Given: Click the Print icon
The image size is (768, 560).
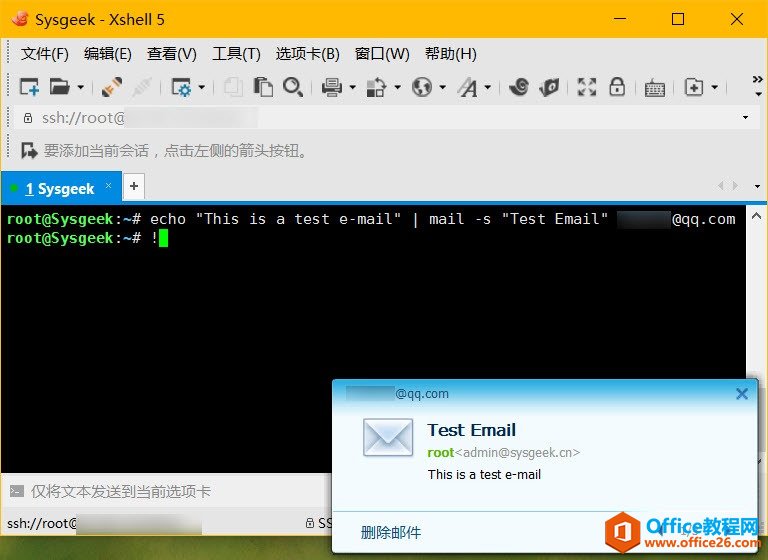Looking at the screenshot, I should [332, 87].
